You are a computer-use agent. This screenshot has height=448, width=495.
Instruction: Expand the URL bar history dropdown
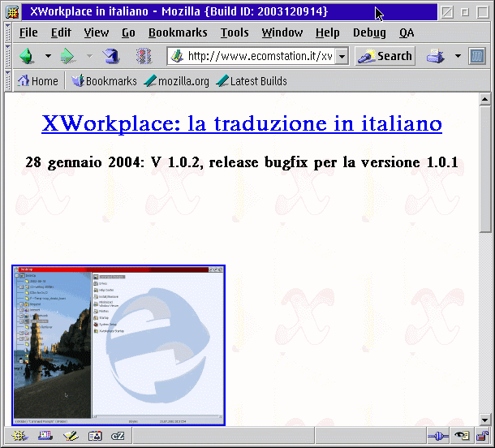pyautogui.click(x=342, y=57)
